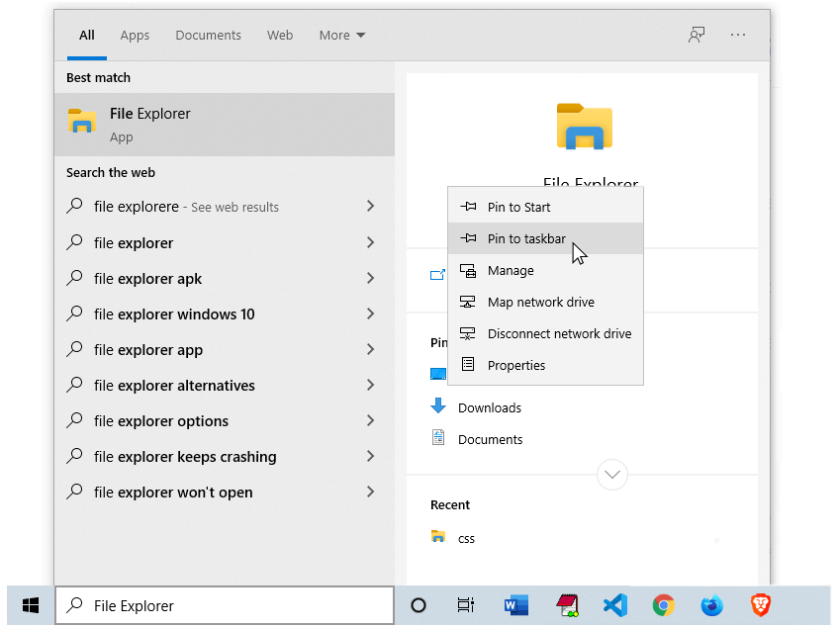This screenshot has width=840, height=628.
Task: Click the Open arrow icon in preview pane
Action: (x=437, y=274)
